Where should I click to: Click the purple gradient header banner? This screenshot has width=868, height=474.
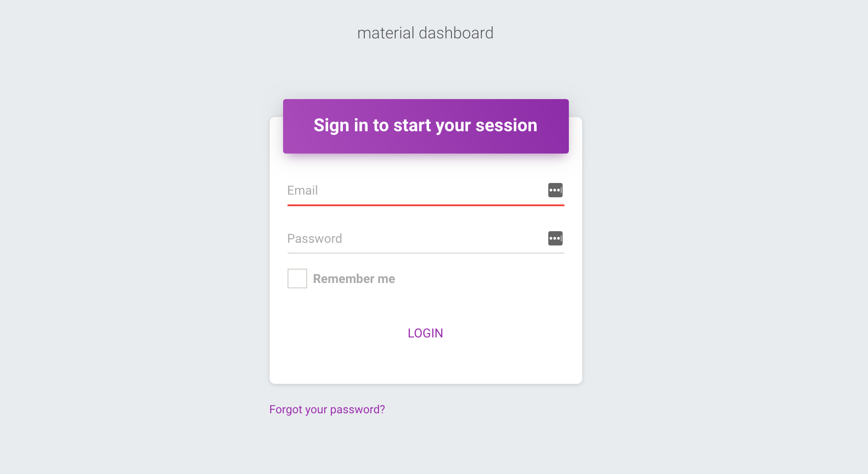(x=426, y=126)
